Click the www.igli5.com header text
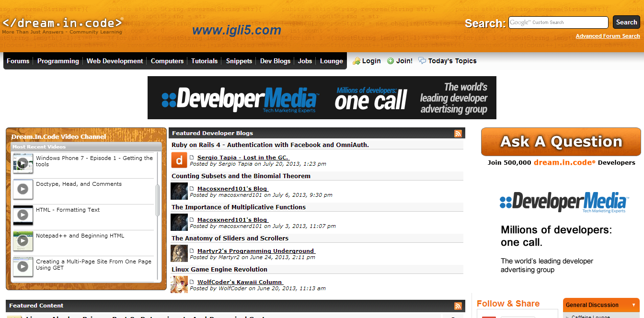This screenshot has height=318, width=644. (x=237, y=30)
